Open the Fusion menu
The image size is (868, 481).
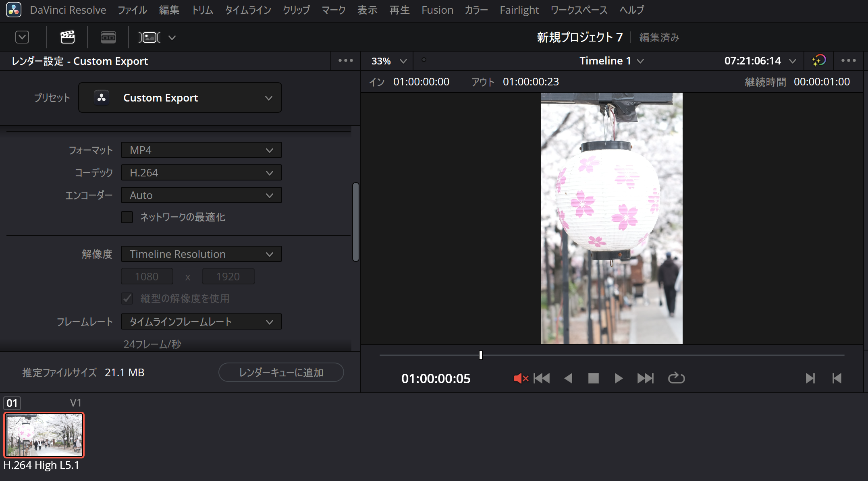point(437,10)
